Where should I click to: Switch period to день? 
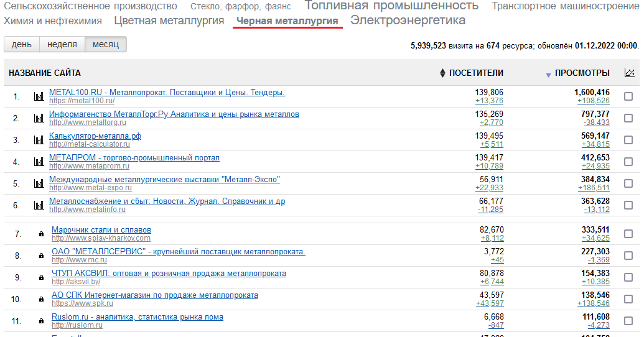pos(21,44)
